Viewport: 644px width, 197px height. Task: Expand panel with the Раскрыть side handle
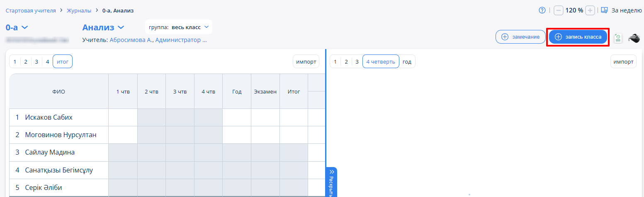[332, 182]
